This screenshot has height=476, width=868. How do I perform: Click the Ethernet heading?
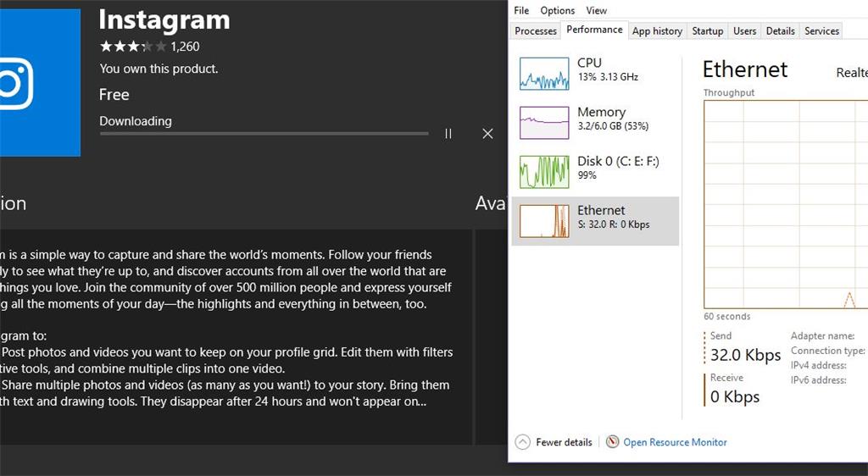point(744,69)
